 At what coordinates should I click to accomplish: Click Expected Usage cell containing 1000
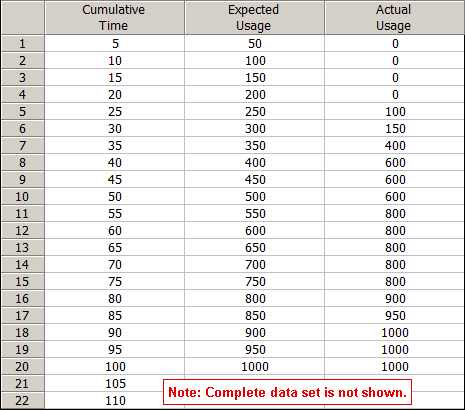point(255,366)
